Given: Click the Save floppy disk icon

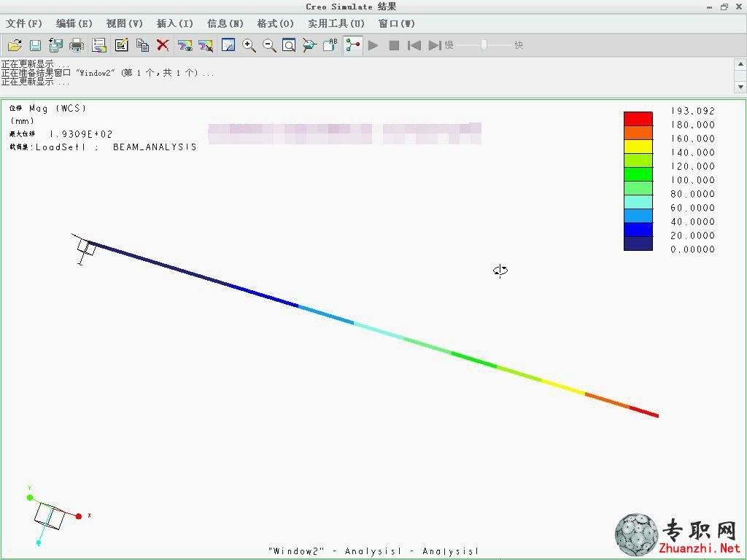Looking at the screenshot, I should tap(35, 45).
